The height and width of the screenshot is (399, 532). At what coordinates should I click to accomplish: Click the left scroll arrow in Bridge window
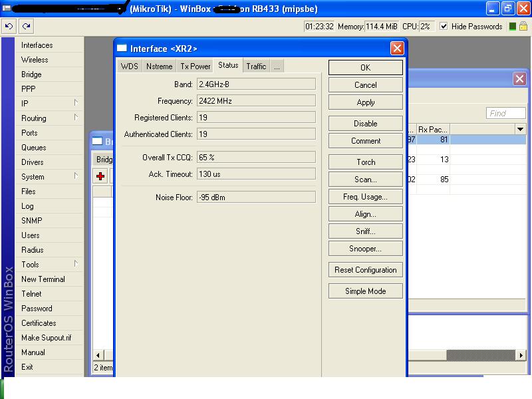(x=98, y=355)
